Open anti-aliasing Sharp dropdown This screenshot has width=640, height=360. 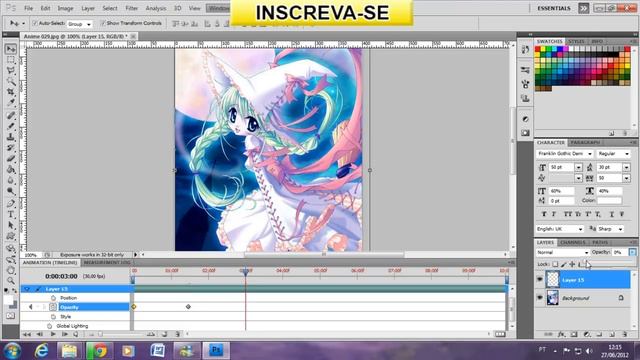pos(610,229)
